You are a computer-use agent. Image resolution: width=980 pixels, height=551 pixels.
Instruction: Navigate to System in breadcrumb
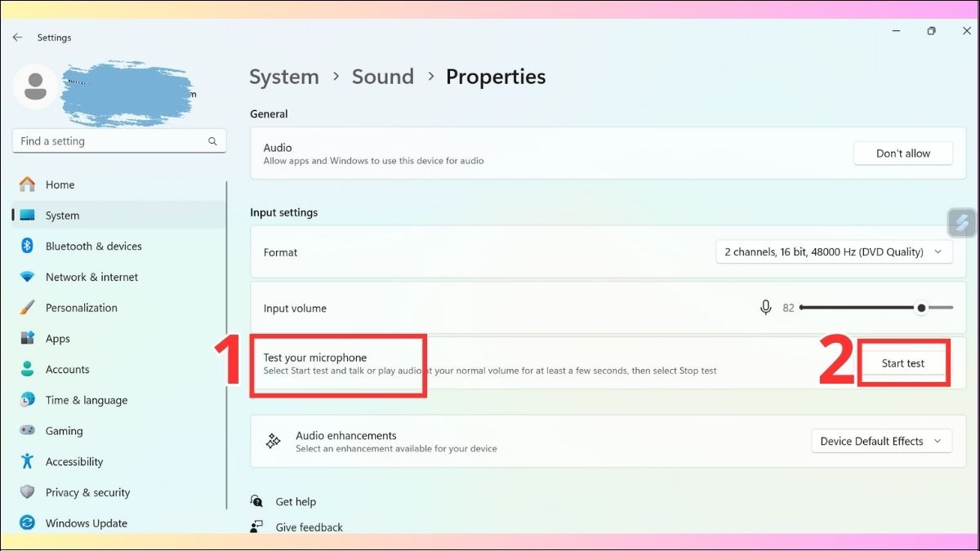pos(284,77)
